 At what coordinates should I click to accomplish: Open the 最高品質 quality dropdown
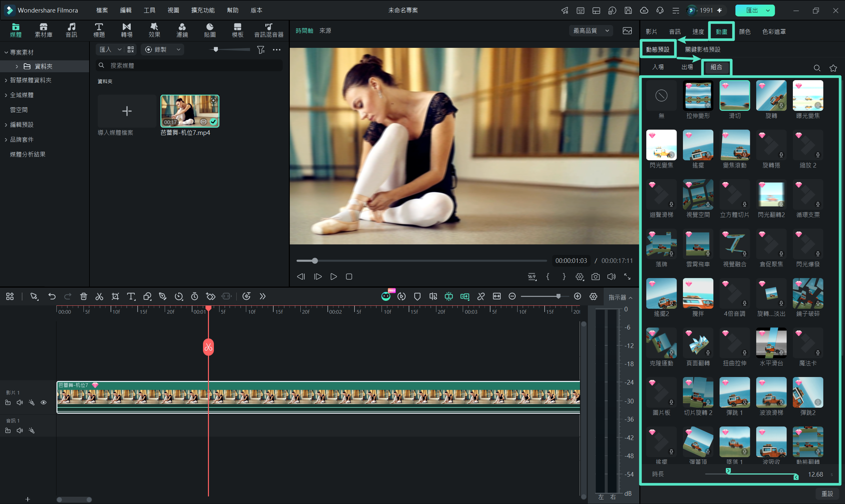pyautogui.click(x=591, y=31)
